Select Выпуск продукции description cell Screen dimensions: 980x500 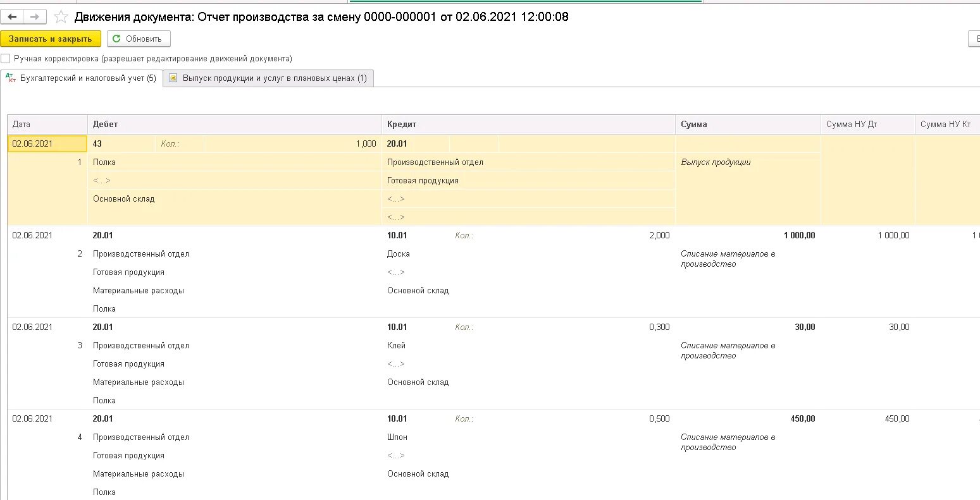pyautogui.click(x=748, y=162)
